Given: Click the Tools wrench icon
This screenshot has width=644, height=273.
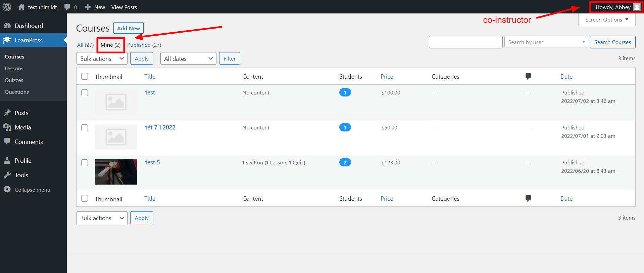Looking at the screenshot, I should click(7, 175).
